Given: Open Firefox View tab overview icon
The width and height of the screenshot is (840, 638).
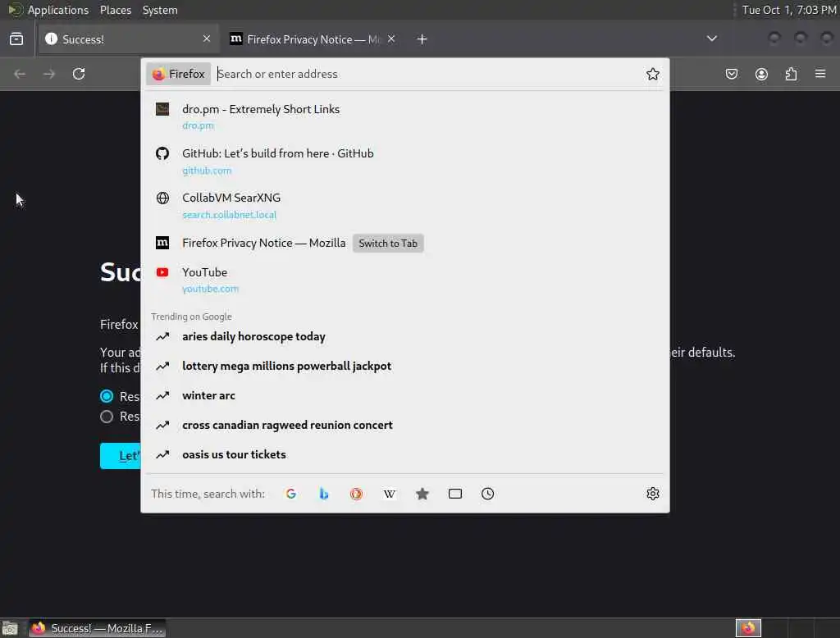Looking at the screenshot, I should 16,39.
